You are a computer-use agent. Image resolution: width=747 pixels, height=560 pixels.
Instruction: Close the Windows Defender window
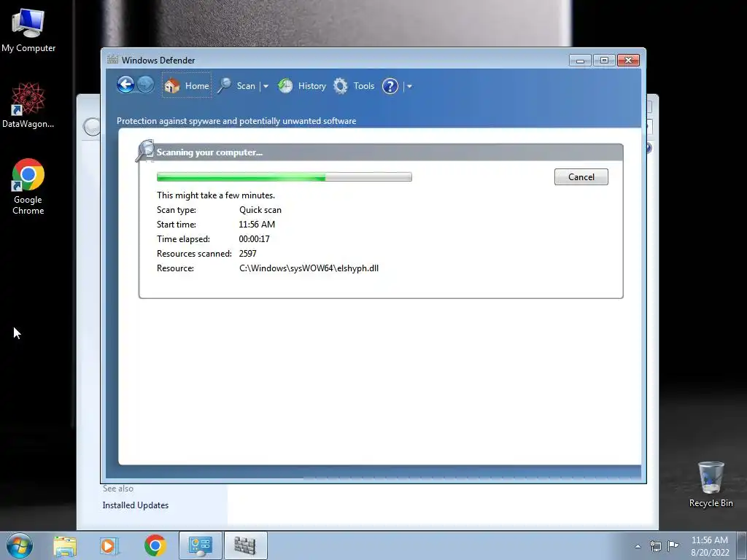pos(628,60)
